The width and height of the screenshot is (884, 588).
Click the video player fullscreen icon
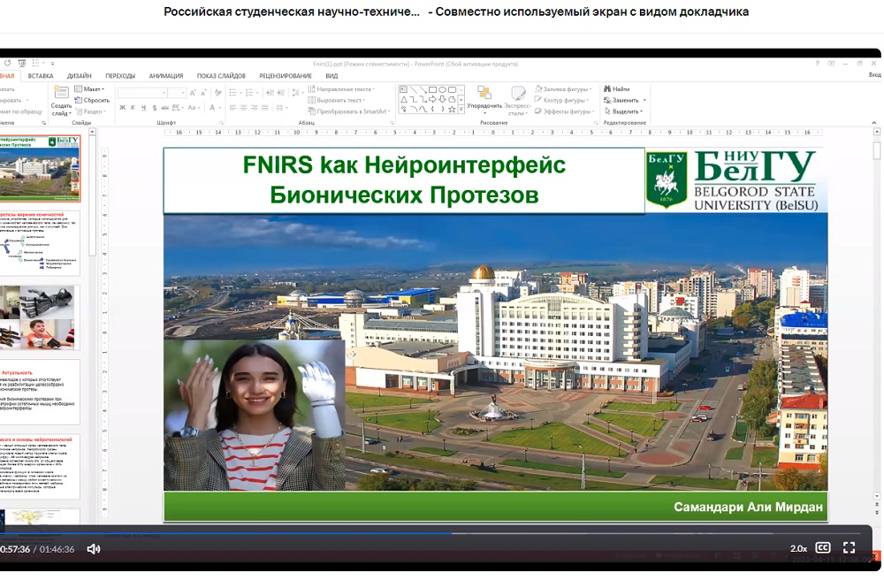point(849,548)
